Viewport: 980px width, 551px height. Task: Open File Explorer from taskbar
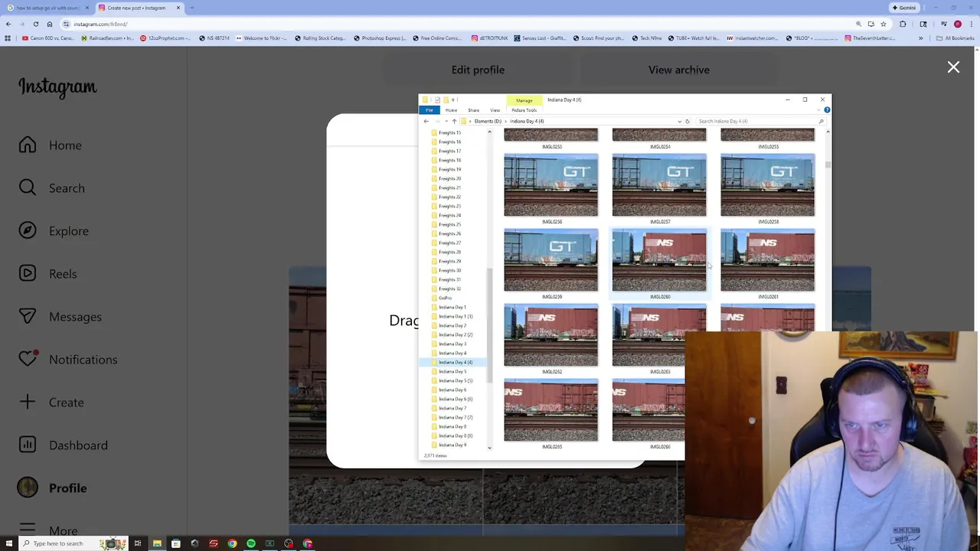tap(157, 543)
